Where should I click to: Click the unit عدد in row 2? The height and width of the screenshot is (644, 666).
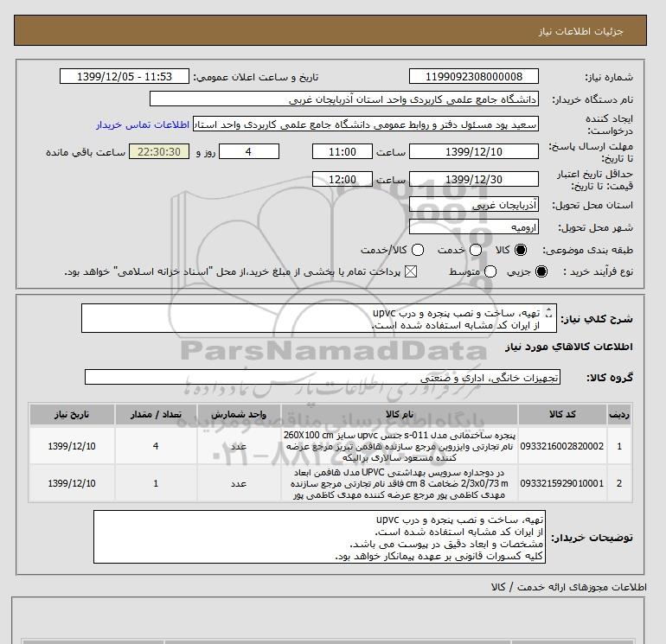(239, 483)
